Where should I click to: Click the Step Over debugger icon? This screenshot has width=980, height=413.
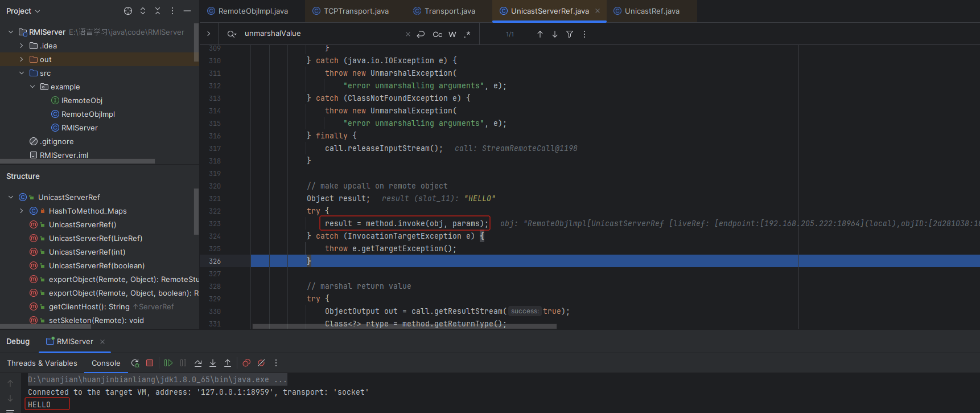pos(198,363)
